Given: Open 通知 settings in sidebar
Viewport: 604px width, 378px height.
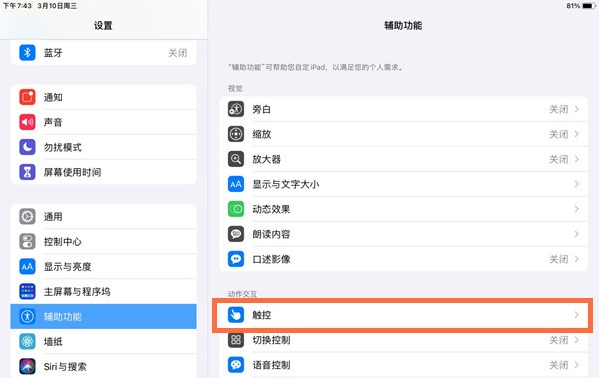Looking at the screenshot, I should tap(103, 97).
